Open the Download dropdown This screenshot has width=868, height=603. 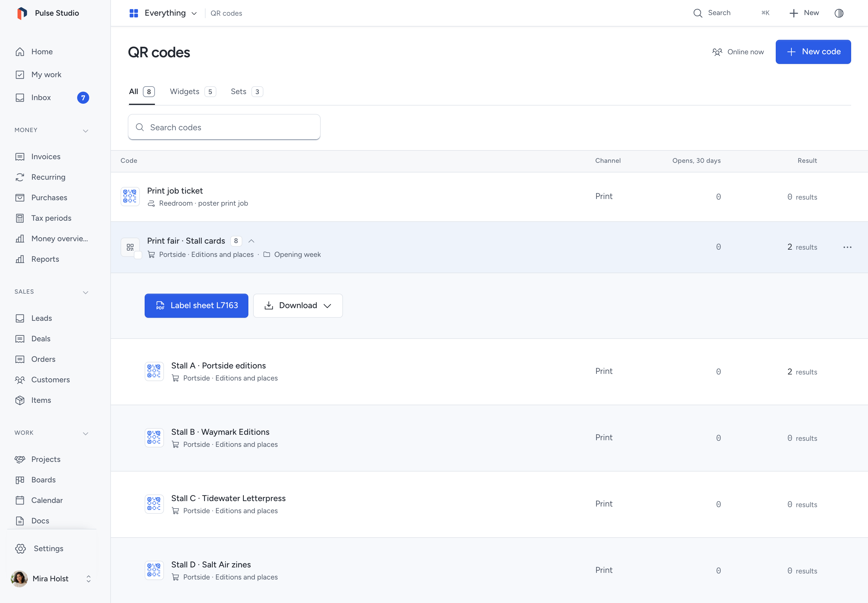[x=298, y=306]
